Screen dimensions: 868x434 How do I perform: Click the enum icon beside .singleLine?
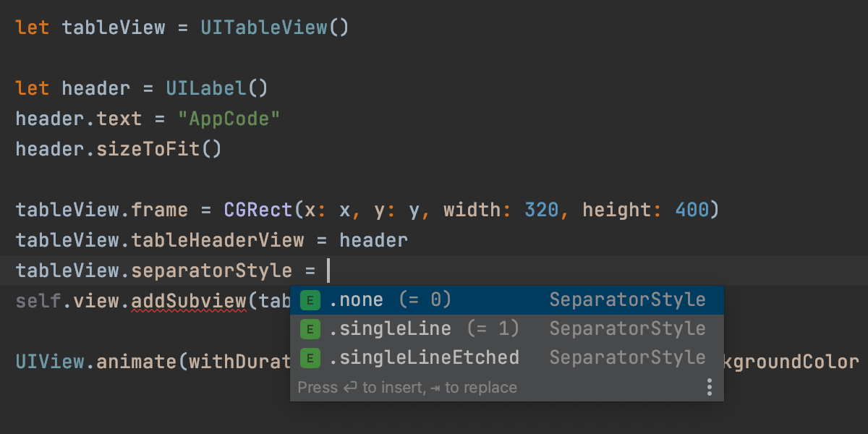pyautogui.click(x=310, y=328)
